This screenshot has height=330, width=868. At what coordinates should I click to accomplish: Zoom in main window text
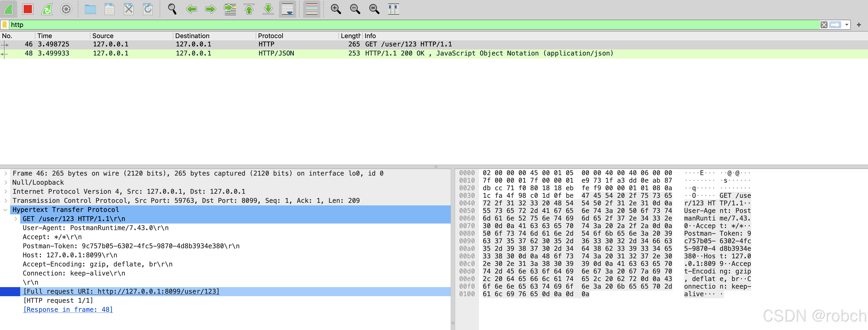click(336, 9)
